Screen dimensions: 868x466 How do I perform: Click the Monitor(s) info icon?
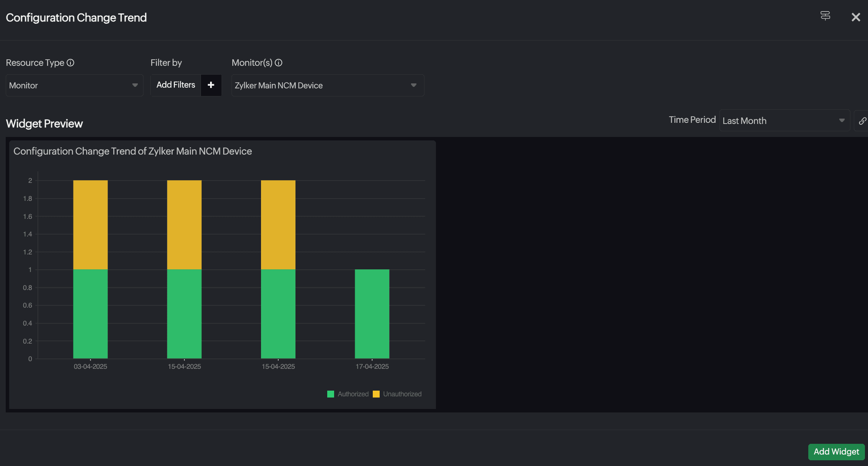point(279,63)
